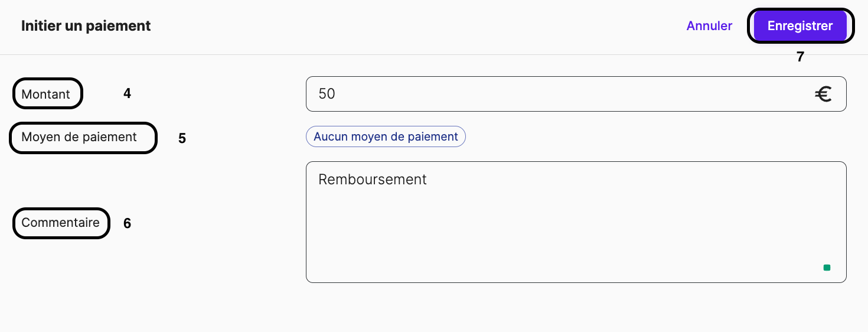Open the Aucun moyen de paiement selector
868x332 pixels.
386,136
